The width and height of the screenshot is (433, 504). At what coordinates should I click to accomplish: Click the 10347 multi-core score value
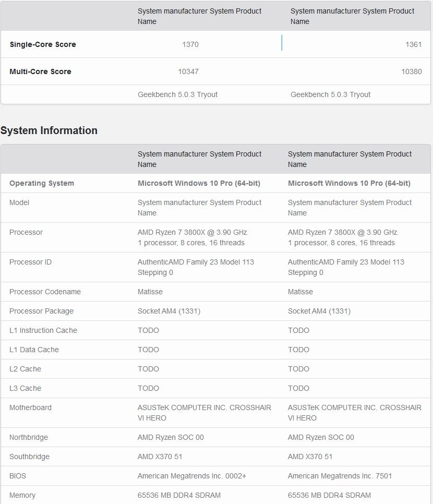[x=188, y=71]
